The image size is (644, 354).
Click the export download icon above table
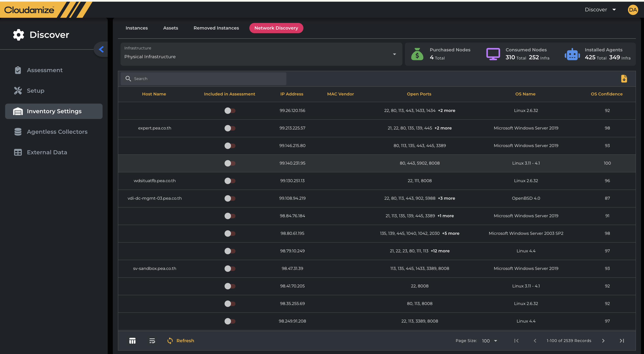coord(624,79)
